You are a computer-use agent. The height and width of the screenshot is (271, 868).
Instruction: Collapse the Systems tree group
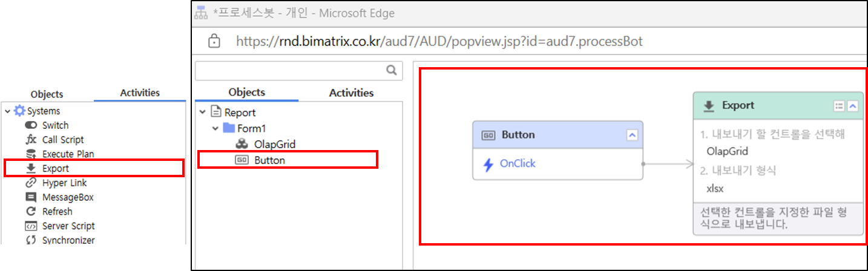click(8, 111)
